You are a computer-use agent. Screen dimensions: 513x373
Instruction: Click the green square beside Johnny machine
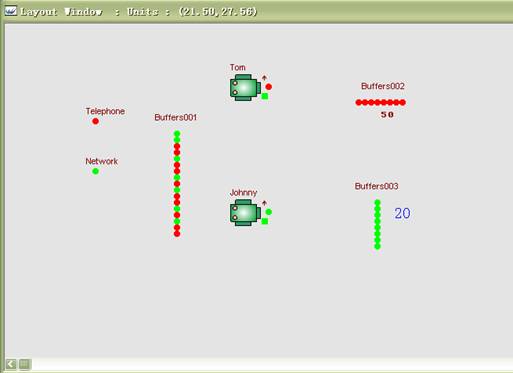pyautogui.click(x=265, y=221)
